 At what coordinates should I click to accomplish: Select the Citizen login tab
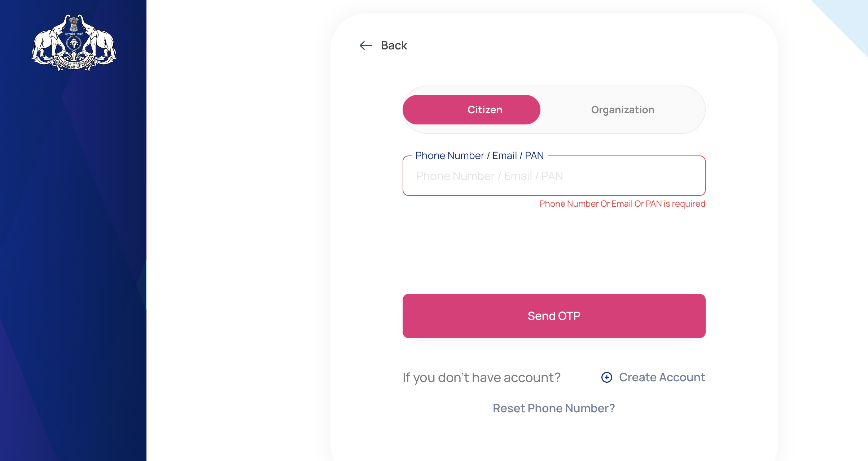click(471, 110)
